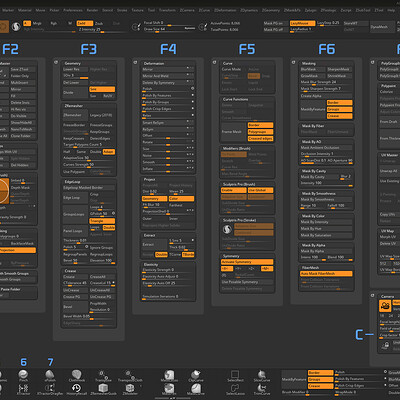Image resolution: width=400 pixels, height=400 pixels.
Task: Click the Draw Size slider
Action: coord(170,29)
